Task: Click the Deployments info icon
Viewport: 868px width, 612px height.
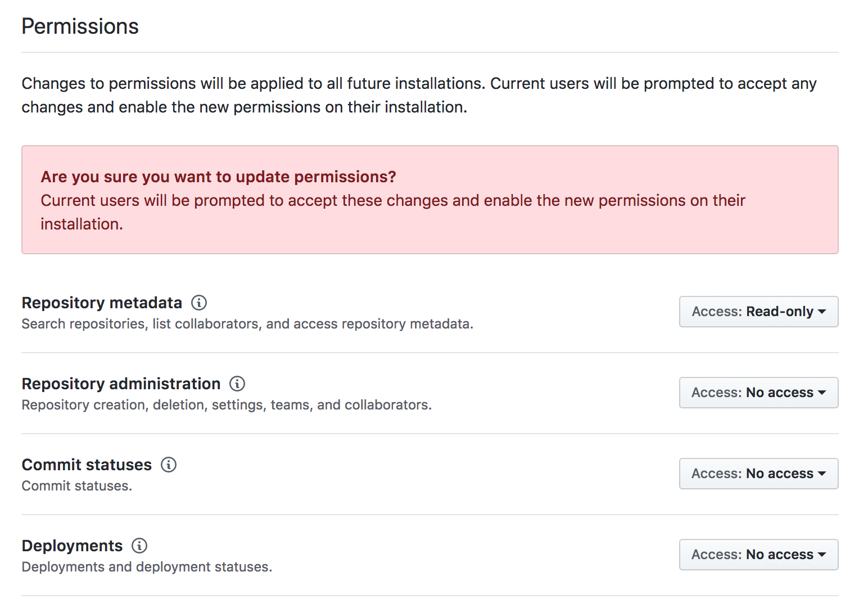Action: tap(139, 546)
